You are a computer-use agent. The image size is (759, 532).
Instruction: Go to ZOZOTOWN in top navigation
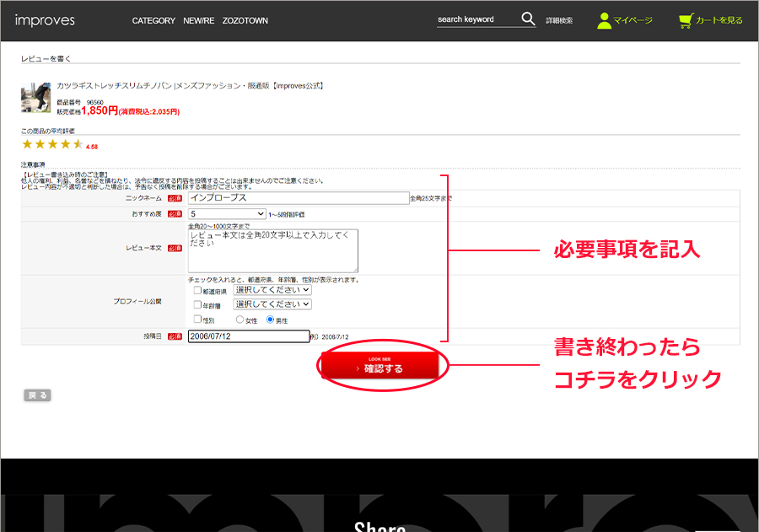click(x=245, y=21)
